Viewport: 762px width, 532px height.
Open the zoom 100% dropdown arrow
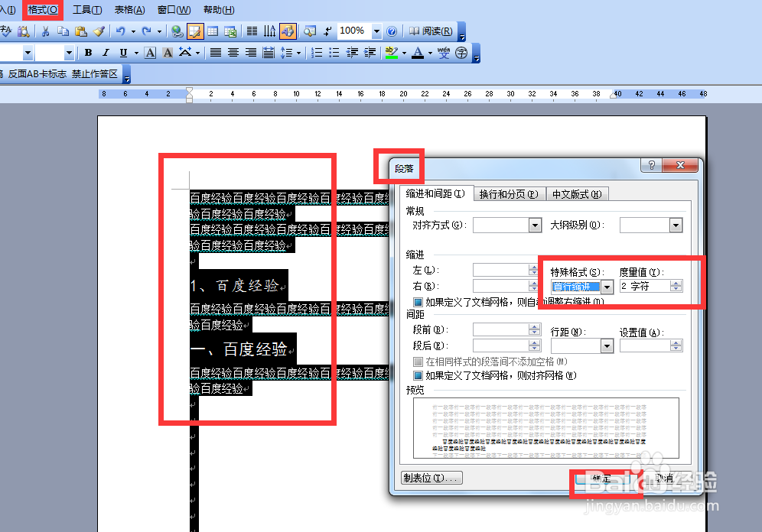pos(376,31)
